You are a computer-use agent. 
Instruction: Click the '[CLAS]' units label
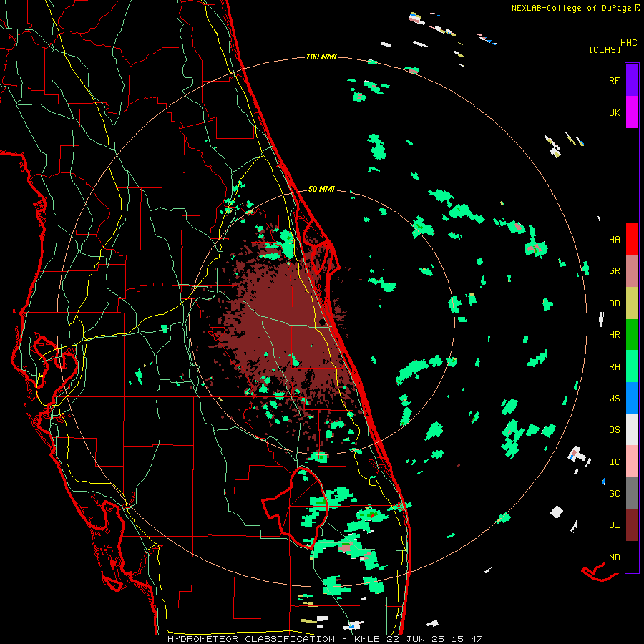(x=605, y=50)
